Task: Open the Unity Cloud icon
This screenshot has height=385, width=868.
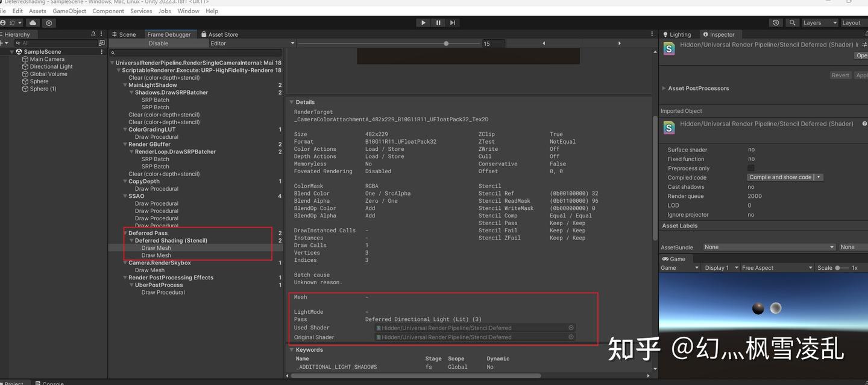Action: [x=33, y=22]
